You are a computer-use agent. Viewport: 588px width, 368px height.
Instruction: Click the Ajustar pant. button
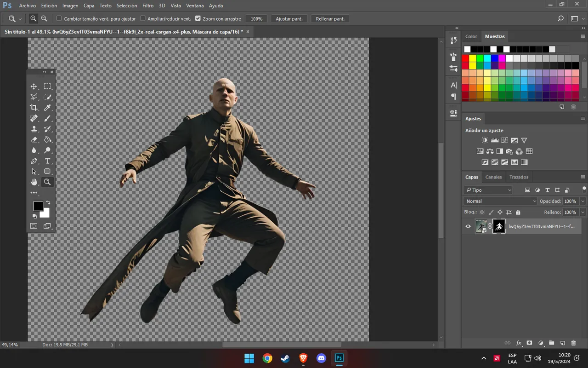tap(289, 19)
